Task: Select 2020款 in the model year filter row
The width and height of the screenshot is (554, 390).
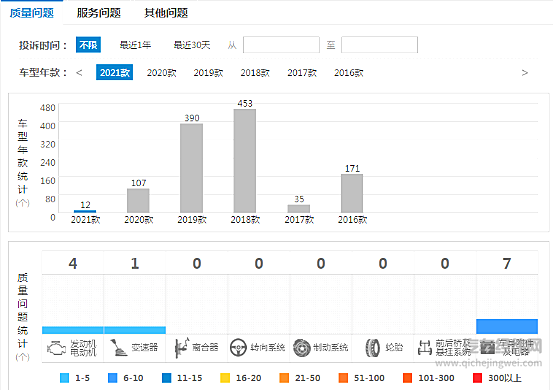Action: click(x=161, y=73)
